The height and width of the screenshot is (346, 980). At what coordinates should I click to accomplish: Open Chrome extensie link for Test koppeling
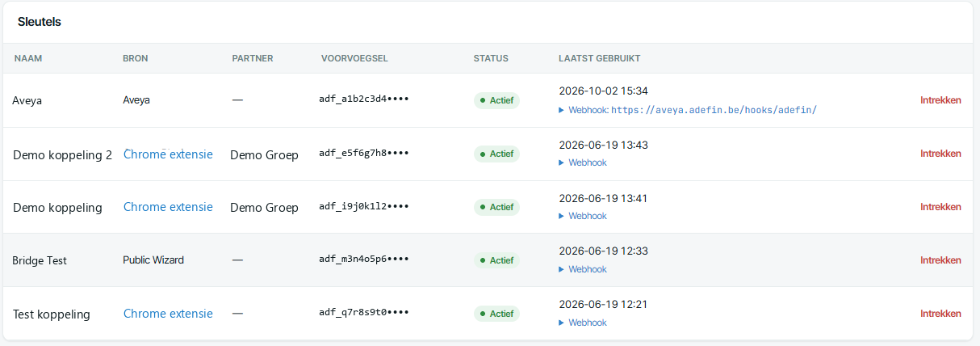pyautogui.click(x=168, y=314)
